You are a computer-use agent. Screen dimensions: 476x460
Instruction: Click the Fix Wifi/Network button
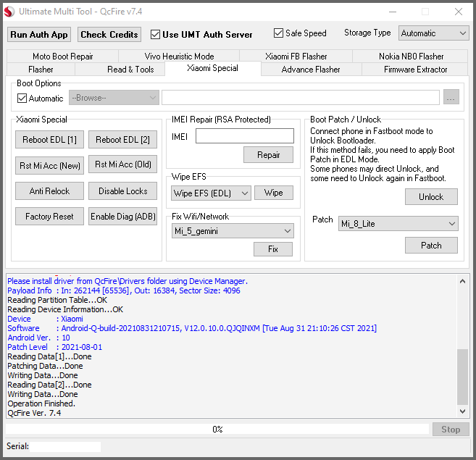point(273,249)
